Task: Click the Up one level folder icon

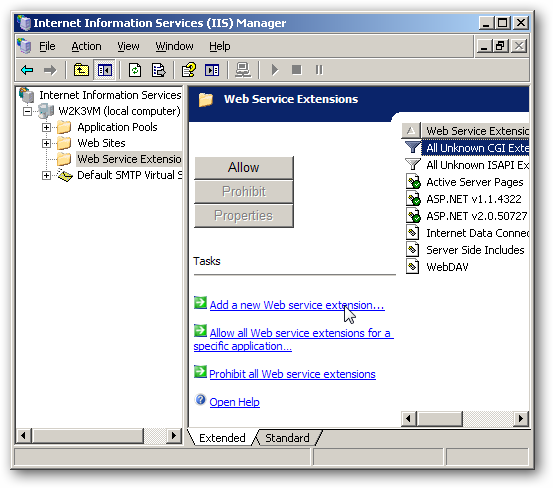Action: (81, 70)
